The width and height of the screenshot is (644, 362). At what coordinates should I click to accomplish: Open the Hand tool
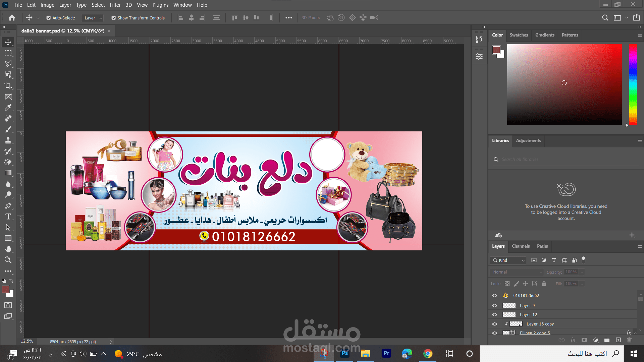click(x=8, y=249)
